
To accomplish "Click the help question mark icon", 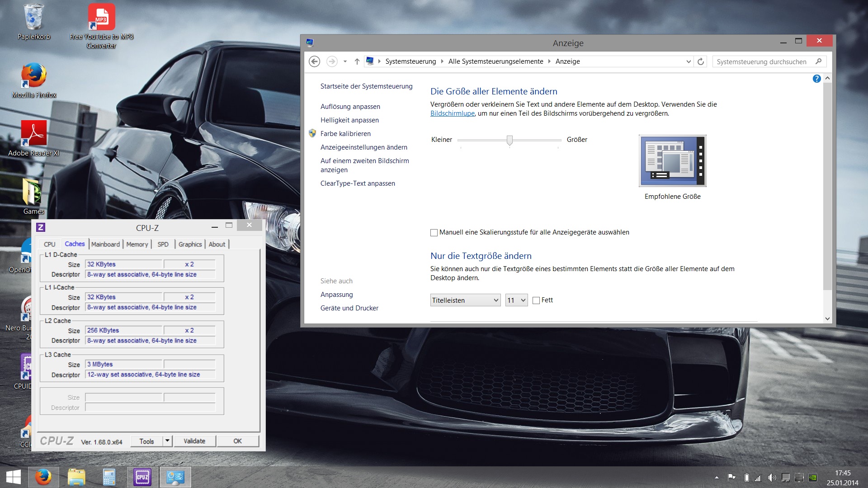I will coord(816,79).
